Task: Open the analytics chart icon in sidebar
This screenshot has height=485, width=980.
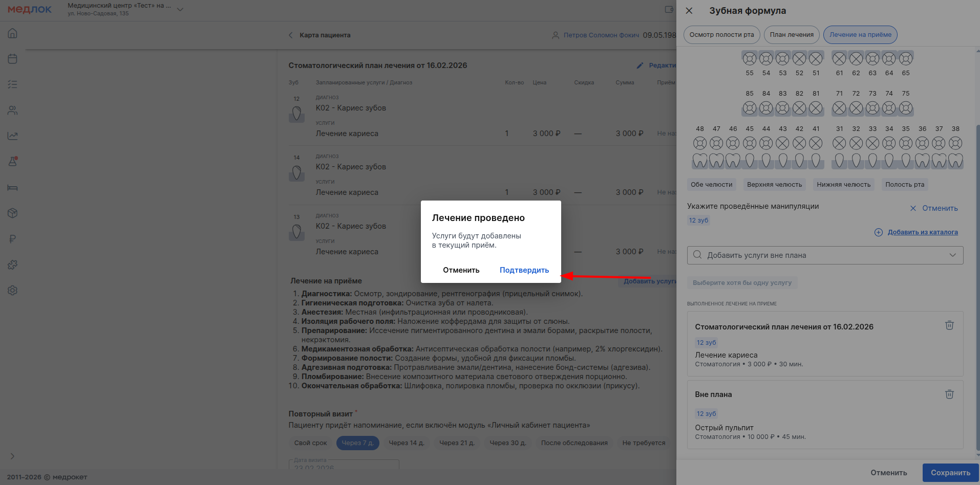Action: click(x=13, y=136)
